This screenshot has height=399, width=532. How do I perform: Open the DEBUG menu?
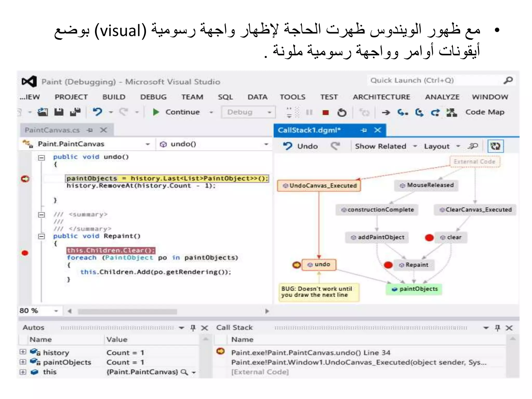153,97
